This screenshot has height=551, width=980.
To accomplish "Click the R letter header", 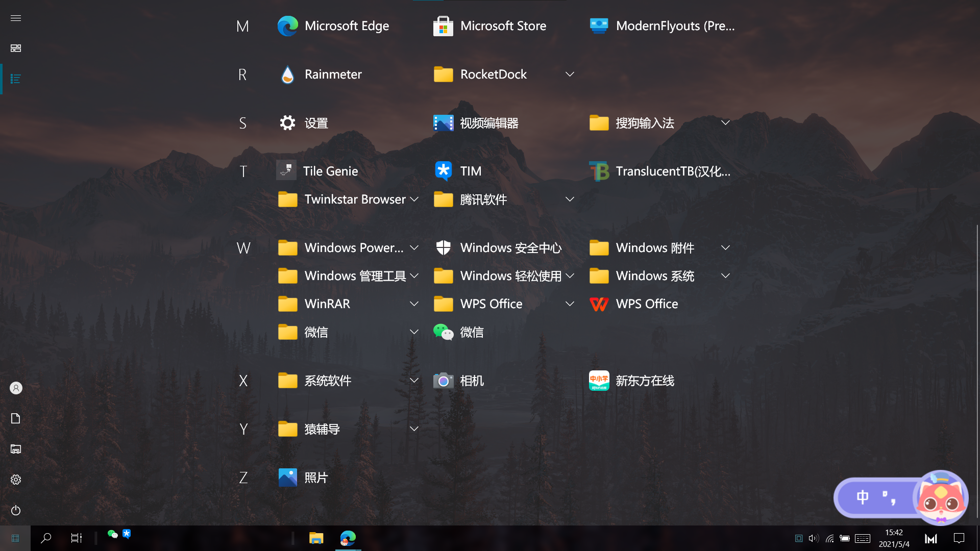I will (x=243, y=74).
